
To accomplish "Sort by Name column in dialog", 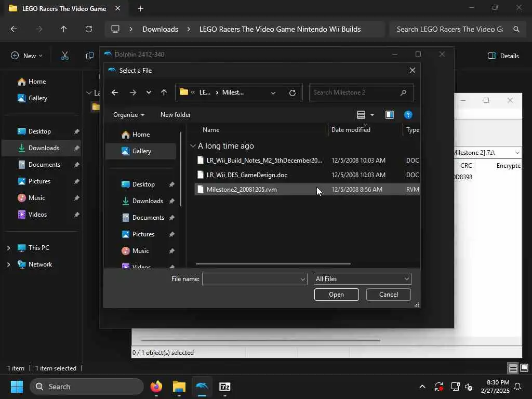I will [211, 129].
